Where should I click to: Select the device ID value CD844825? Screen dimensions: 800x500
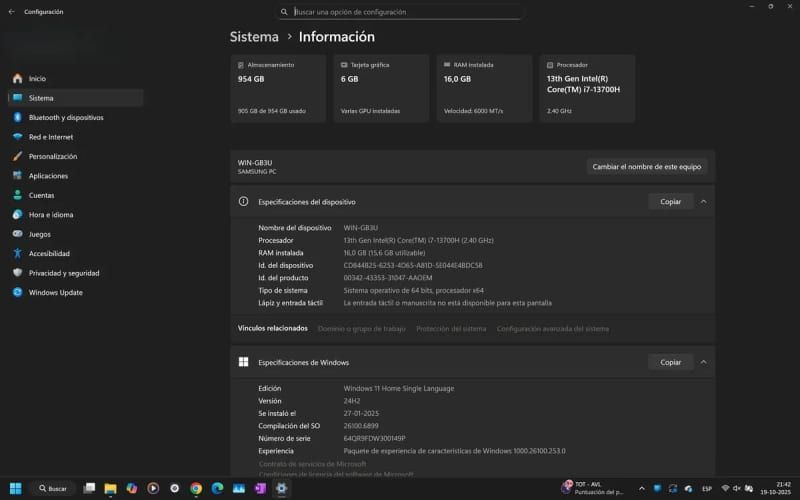coord(413,265)
